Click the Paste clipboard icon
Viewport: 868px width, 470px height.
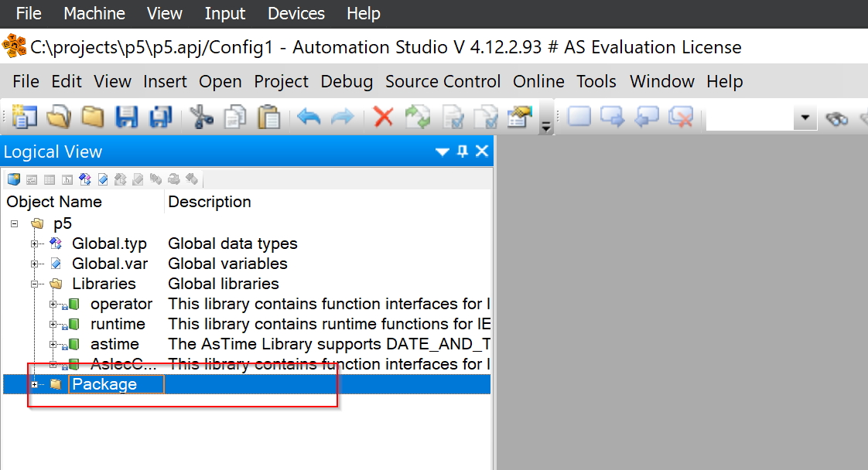[x=269, y=117]
